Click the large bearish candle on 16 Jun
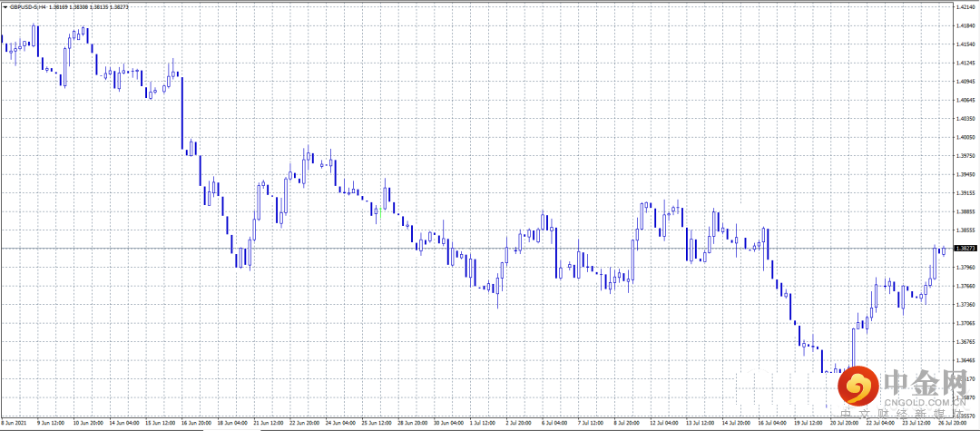This screenshot has width=980, height=431. [182, 113]
